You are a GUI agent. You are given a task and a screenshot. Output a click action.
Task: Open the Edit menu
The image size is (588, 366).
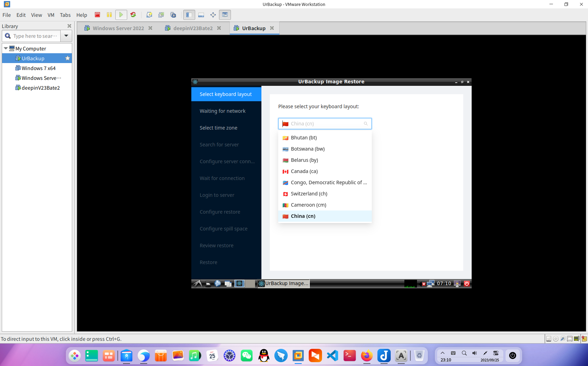coord(21,15)
